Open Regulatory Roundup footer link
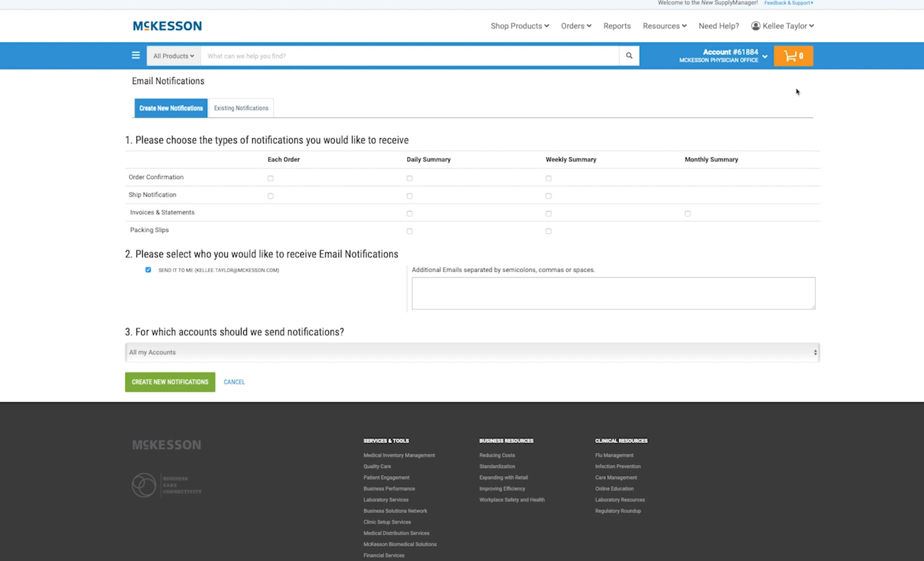The height and width of the screenshot is (561, 924). [x=617, y=510]
